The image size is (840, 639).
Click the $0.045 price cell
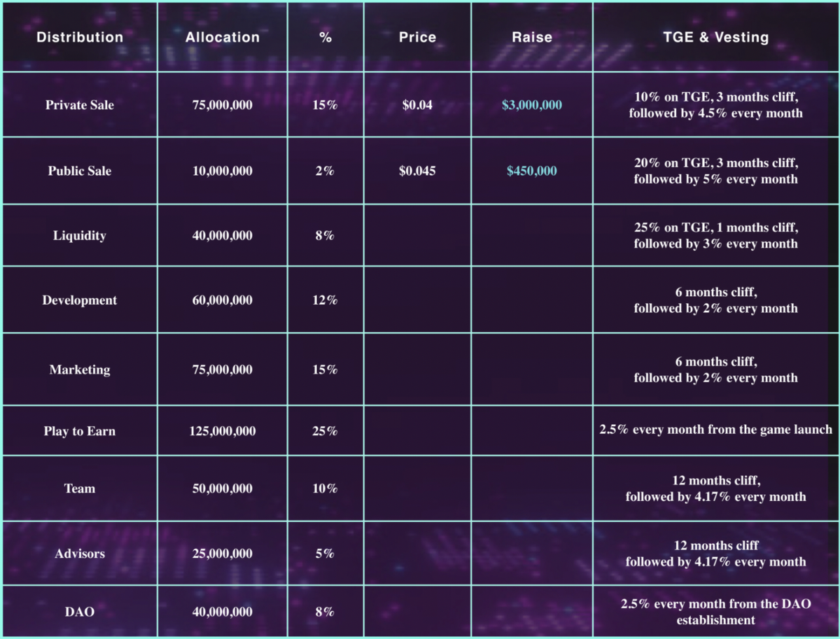click(x=417, y=171)
